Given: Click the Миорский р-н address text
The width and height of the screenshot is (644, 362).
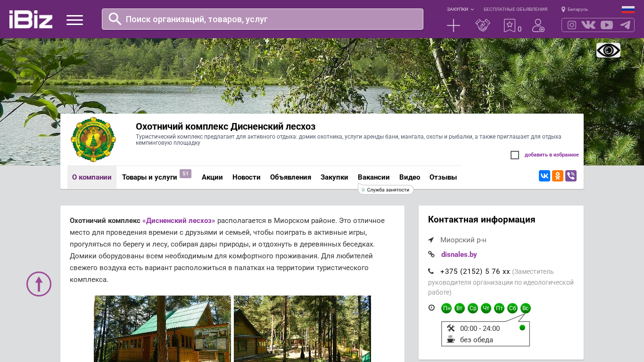Looking at the screenshot, I should [463, 240].
